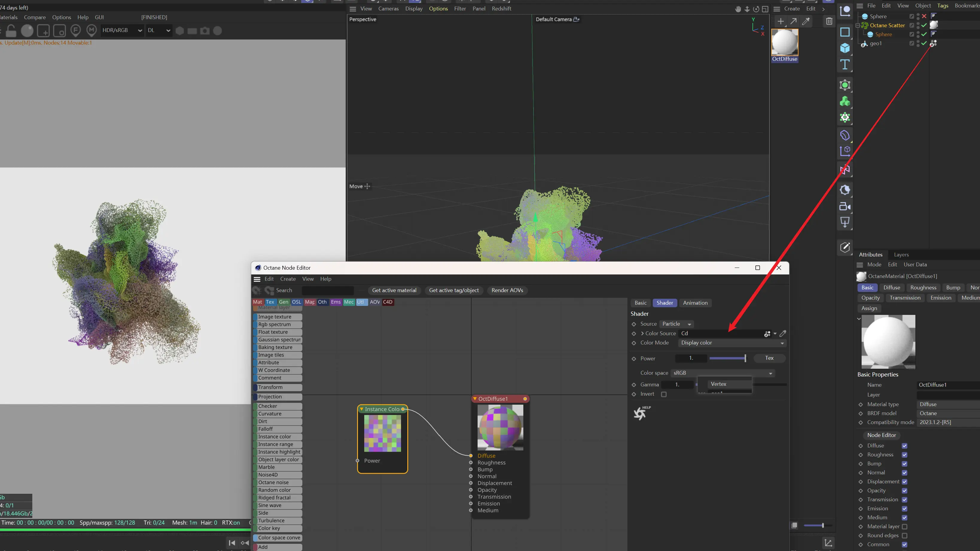980x551 pixels.
Task: Select the Text spline tool icon
Action: coord(845,65)
